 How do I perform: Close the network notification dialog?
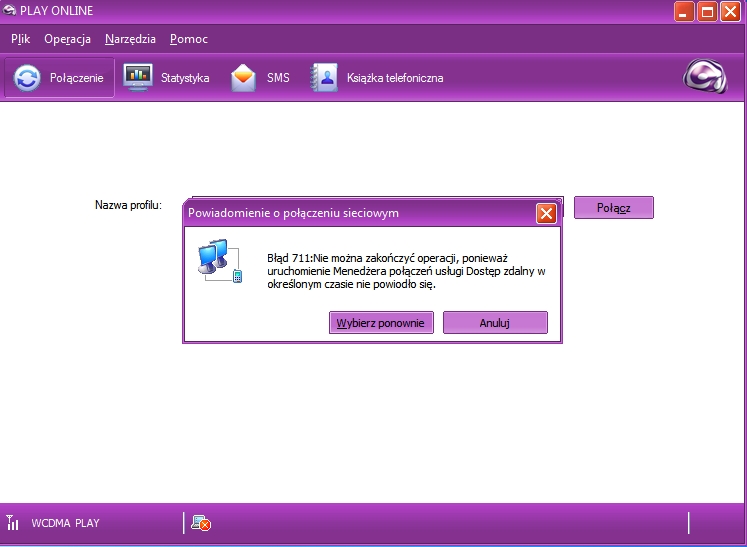[546, 213]
